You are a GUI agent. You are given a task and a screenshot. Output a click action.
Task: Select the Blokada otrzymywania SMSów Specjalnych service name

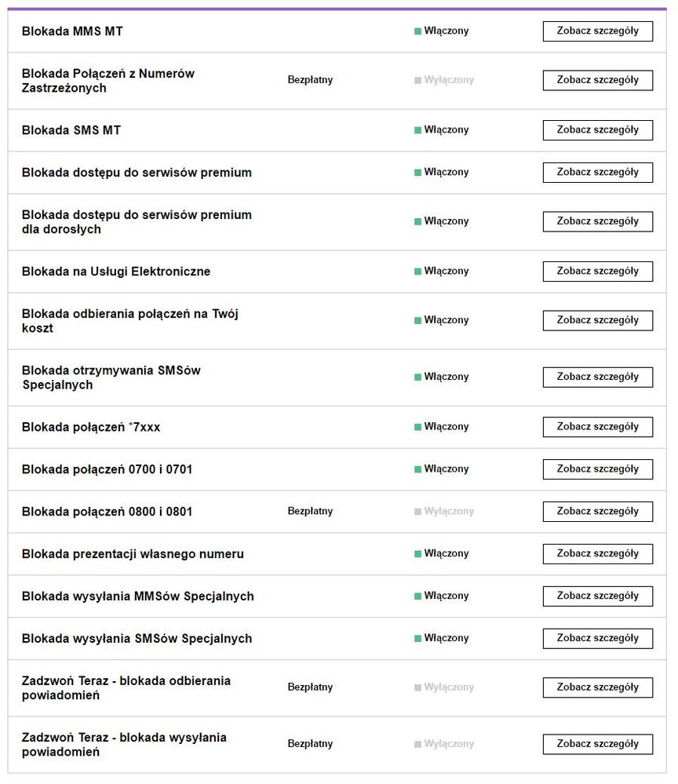click(111, 377)
